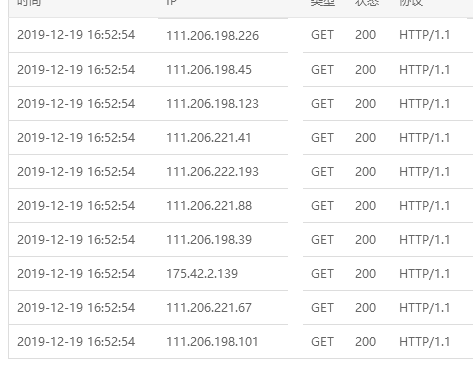473x367 pixels.
Task: Click timestamp in the 111.206.221.88 row
Action: click(x=76, y=206)
